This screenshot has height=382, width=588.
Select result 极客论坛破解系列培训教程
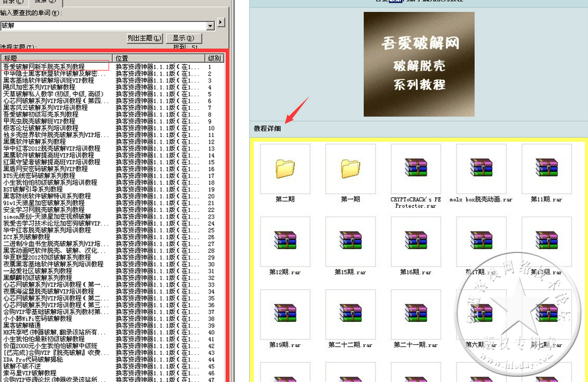(41, 128)
